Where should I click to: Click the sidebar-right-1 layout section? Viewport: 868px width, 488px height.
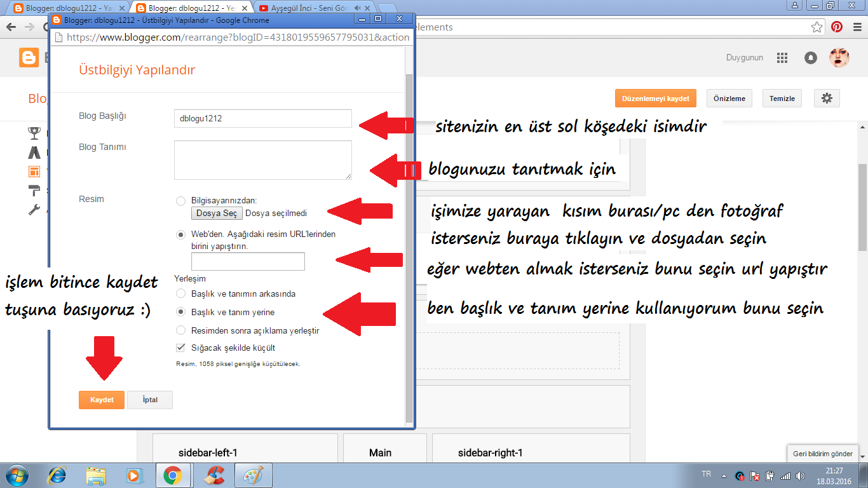[x=531, y=449]
